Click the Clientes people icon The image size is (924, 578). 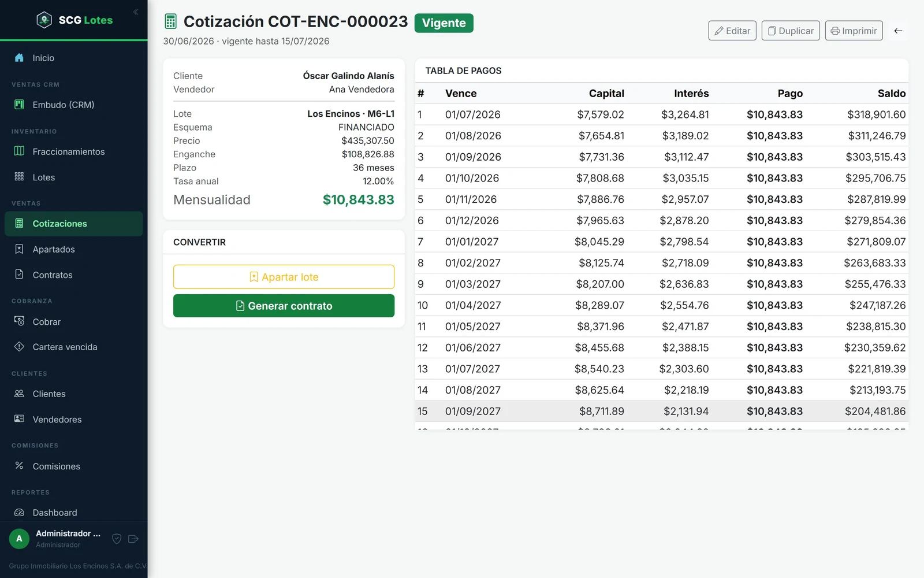[19, 394]
